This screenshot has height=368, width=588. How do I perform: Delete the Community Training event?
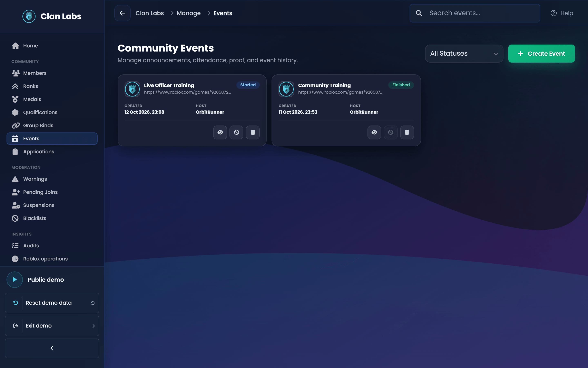[x=407, y=132]
